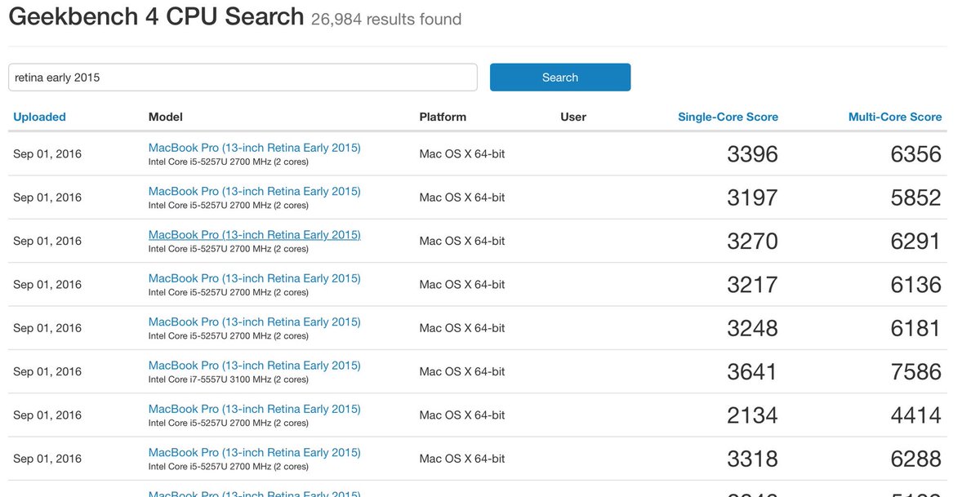Click "Mac OS X 64-bit" in the 3396 row
980x497 pixels.
pyautogui.click(x=462, y=153)
